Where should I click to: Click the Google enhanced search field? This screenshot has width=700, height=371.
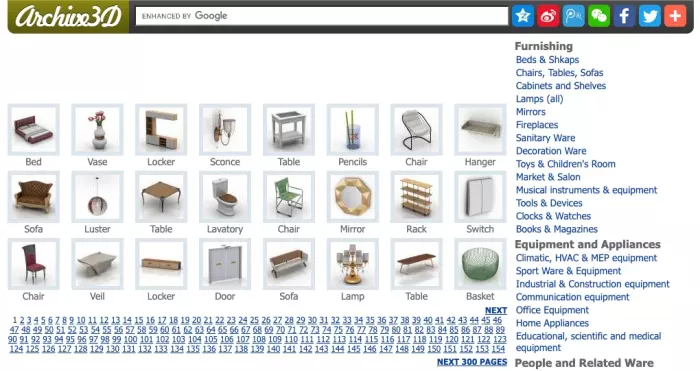[x=322, y=16]
